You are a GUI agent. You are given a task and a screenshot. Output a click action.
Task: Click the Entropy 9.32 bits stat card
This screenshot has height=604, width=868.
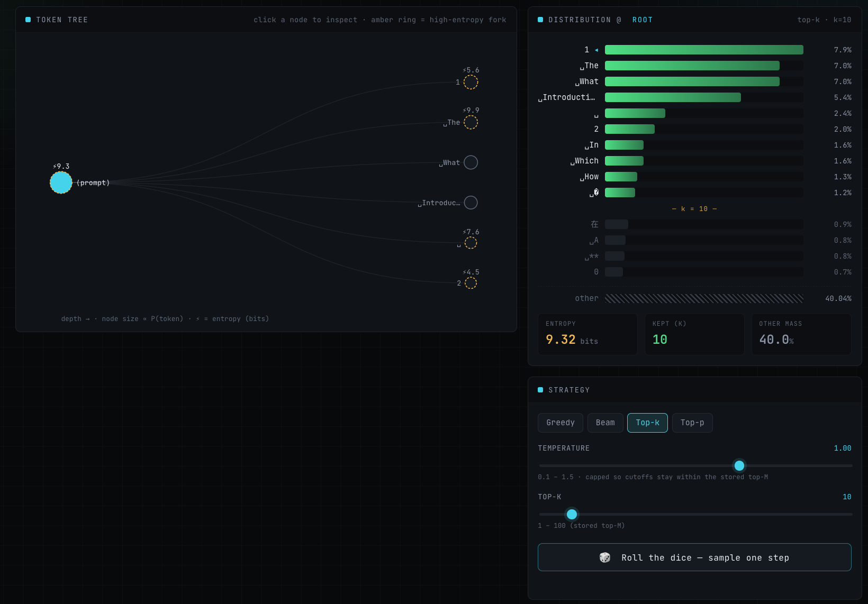587,334
